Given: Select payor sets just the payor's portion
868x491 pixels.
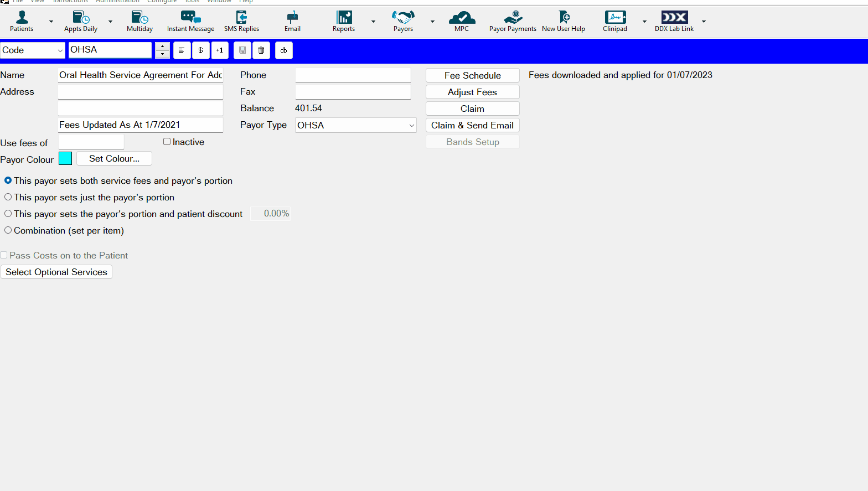Looking at the screenshot, I should point(8,197).
